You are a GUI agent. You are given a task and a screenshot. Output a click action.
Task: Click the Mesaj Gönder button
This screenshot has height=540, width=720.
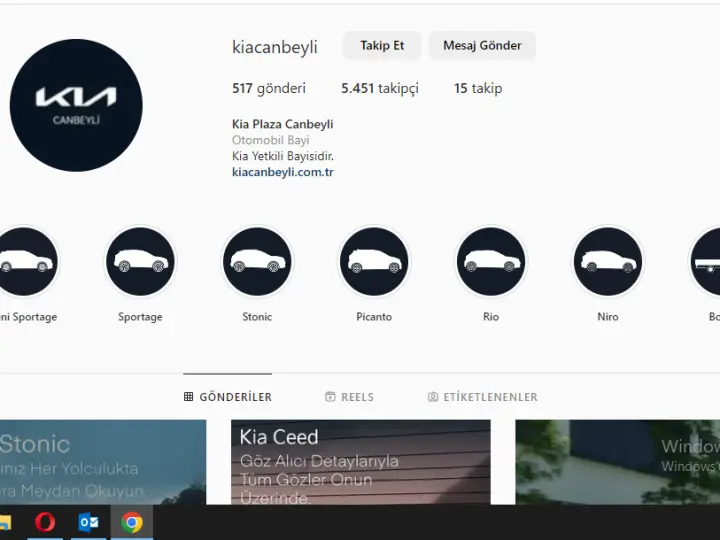(x=482, y=46)
